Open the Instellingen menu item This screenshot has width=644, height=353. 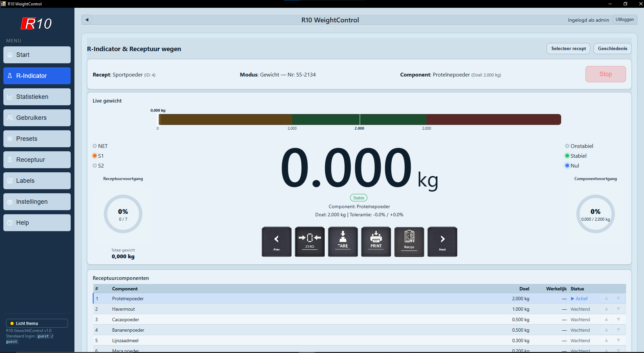37,201
